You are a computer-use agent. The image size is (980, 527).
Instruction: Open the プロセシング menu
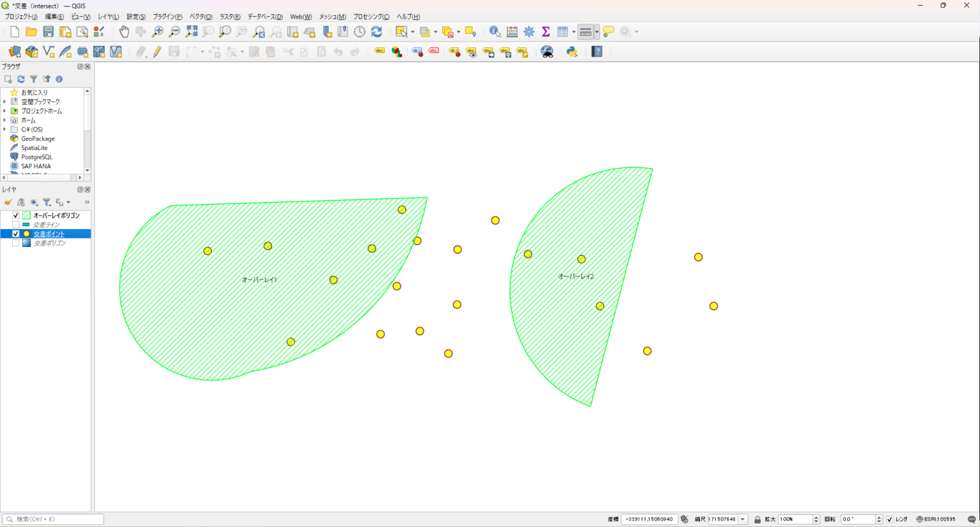tap(371, 17)
